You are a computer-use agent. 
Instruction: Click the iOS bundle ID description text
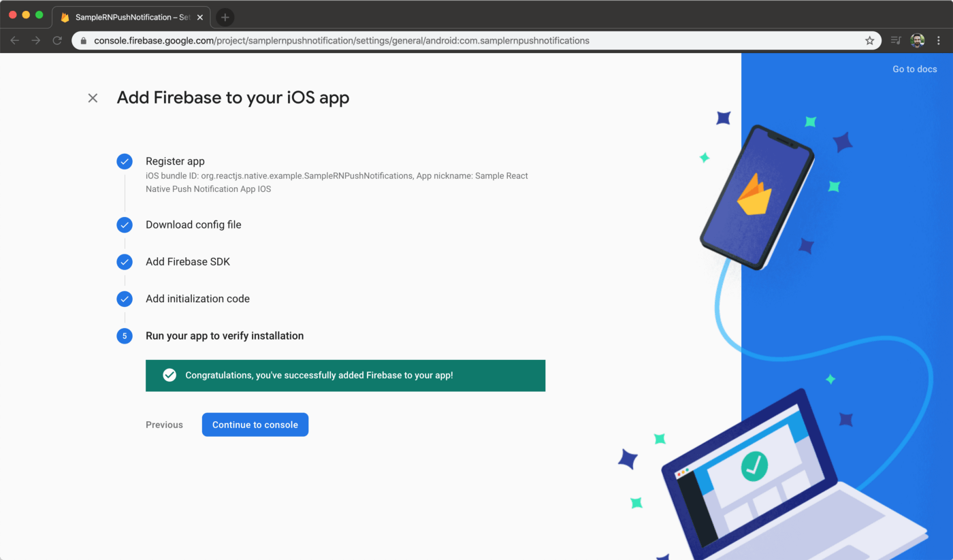click(337, 182)
